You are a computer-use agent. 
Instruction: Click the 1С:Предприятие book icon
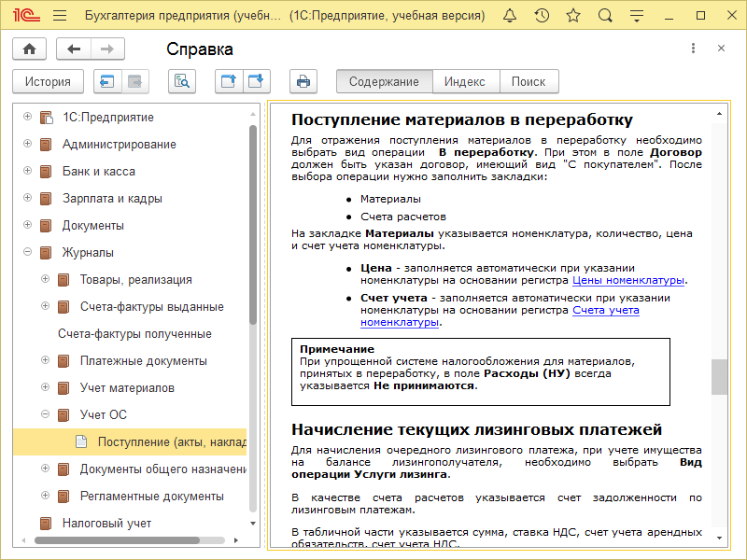point(46,118)
